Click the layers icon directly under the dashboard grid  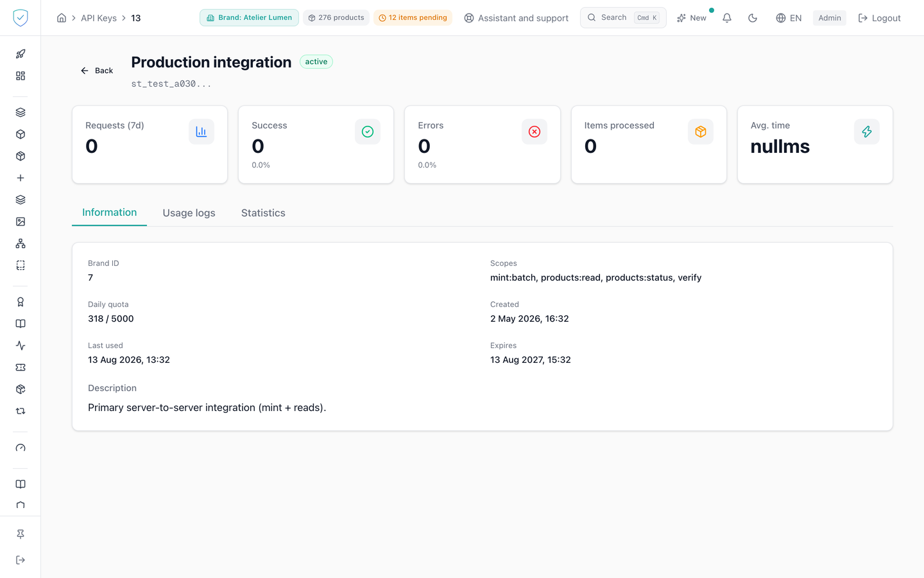pyautogui.click(x=21, y=112)
